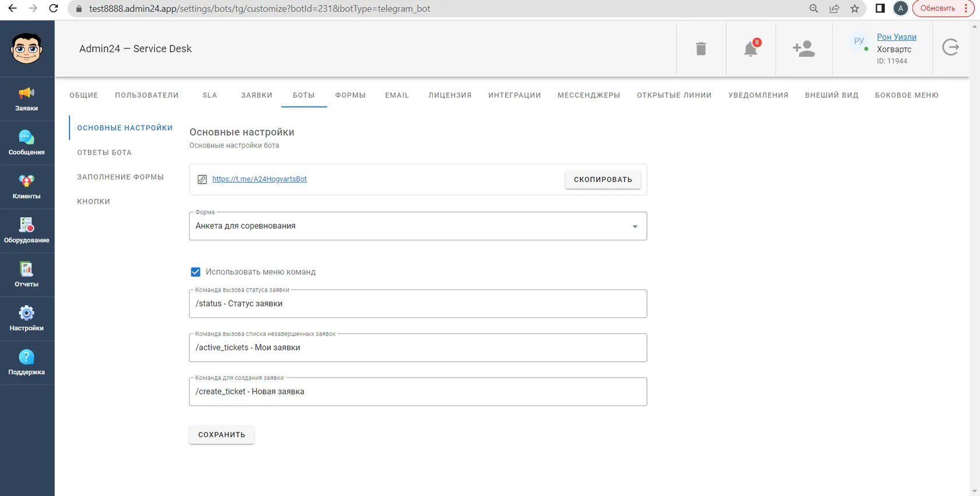Click browser reload page icon
Image resolution: width=980 pixels, height=496 pixels.
click(x=54, y=8)
